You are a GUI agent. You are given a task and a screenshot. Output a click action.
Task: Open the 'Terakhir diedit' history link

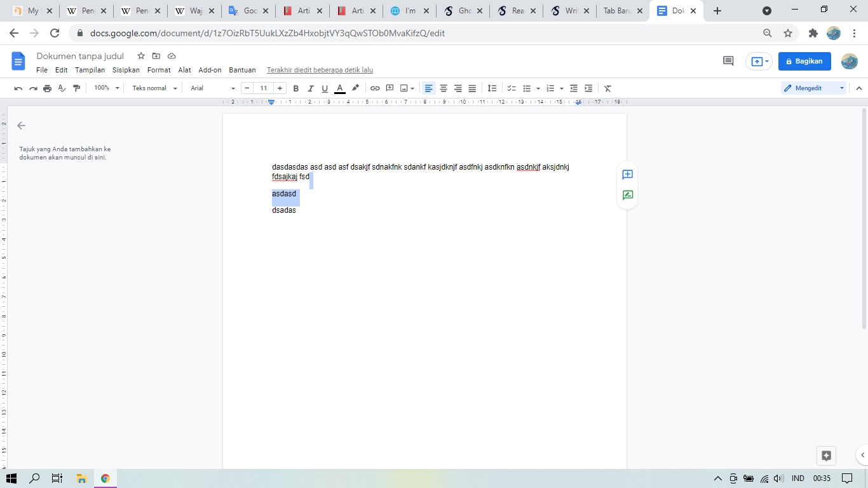point(320,70)
